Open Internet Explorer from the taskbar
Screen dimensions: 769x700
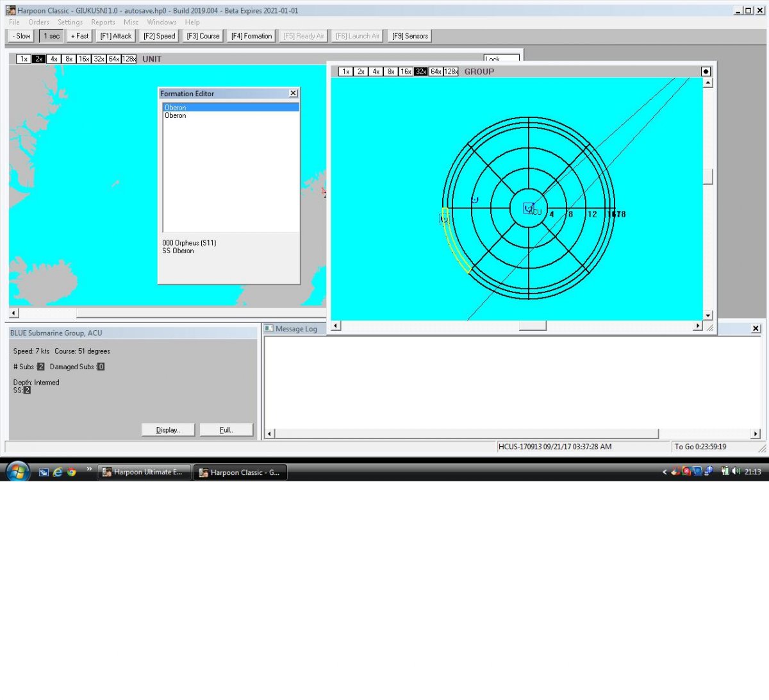(x=58, y=472)
